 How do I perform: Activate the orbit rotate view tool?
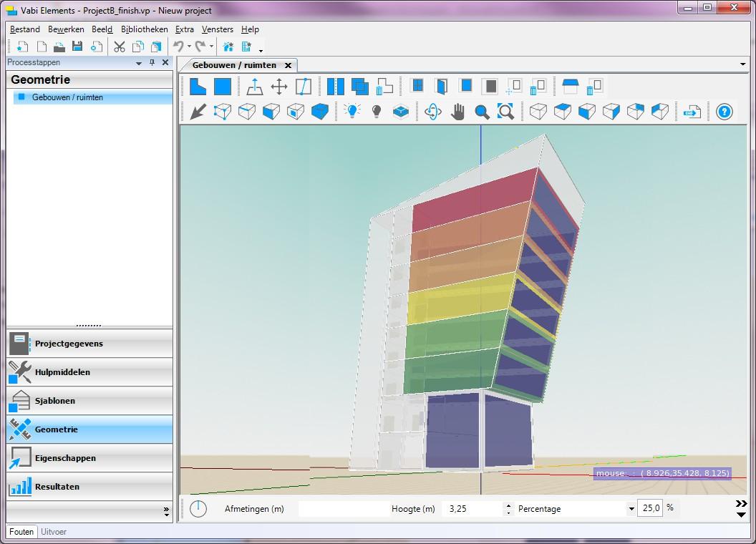coord(433,112)
